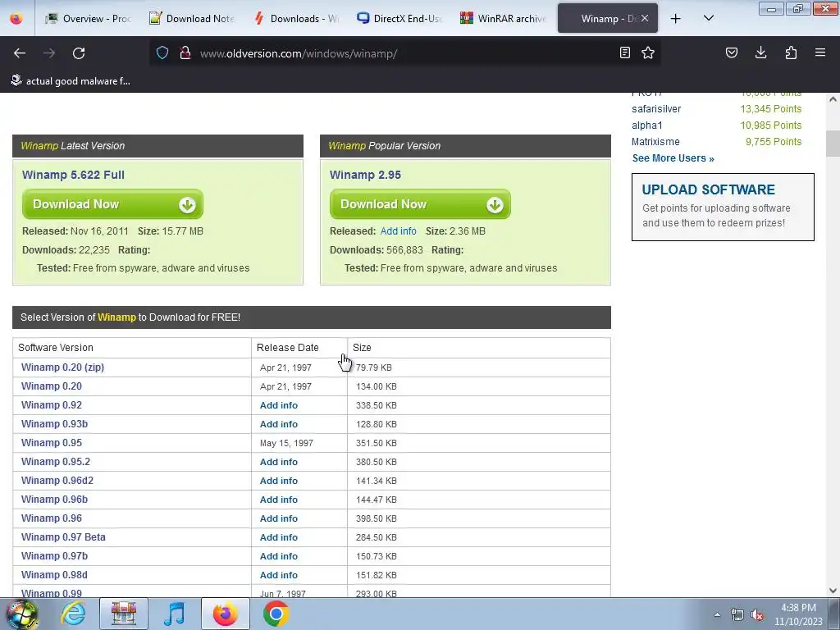Open the Winamp 0.95.2 version link

(x=56, y=462)
